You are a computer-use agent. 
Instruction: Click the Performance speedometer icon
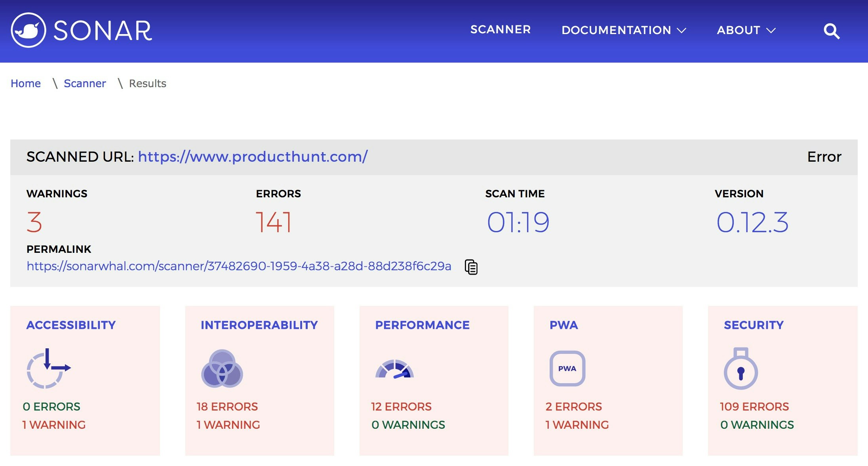click(394, 369)
